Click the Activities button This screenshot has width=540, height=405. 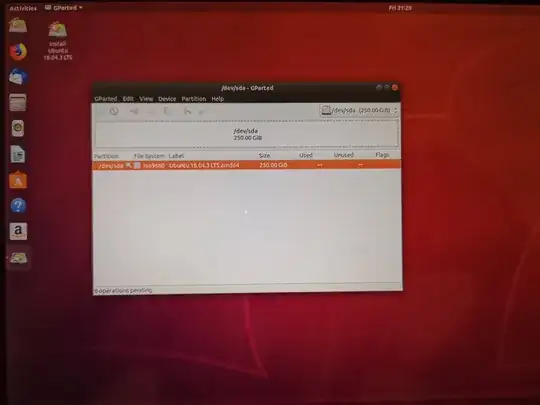coord(23,8)
